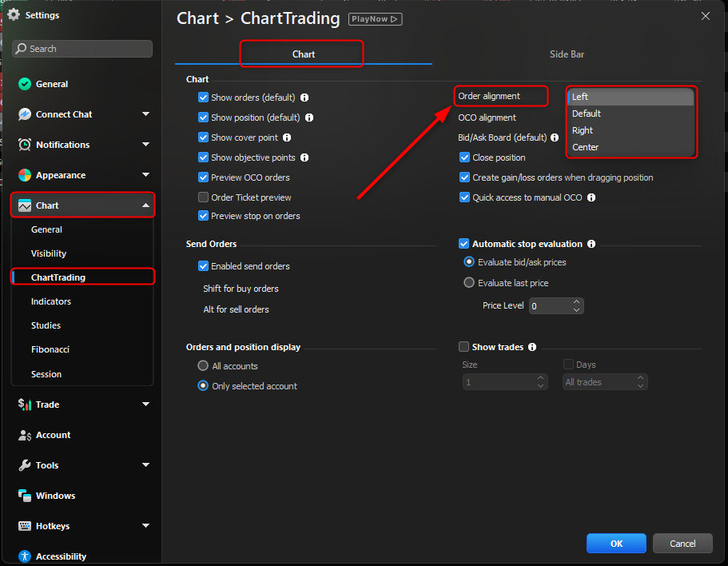Close the Settings dialog with X
The image size is (728, 566).
[706, 16]
